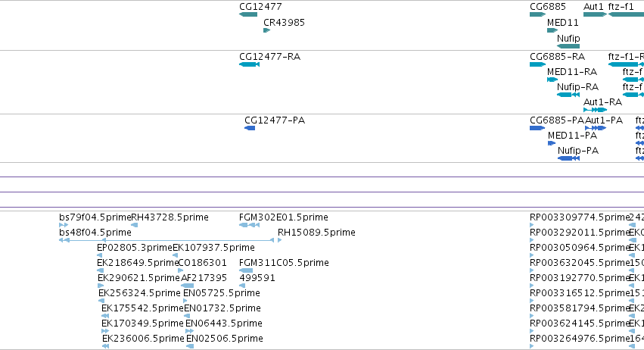Click the CG6885-RA transcript label
Image resolution: width=644 pixels, height=350 pixels.
tap(557, 56)
